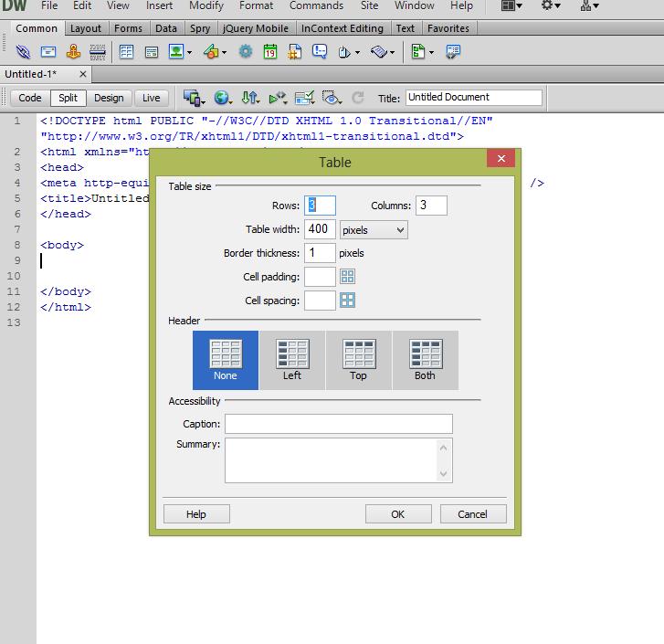Select Top header option

click(x=359, y=360)
